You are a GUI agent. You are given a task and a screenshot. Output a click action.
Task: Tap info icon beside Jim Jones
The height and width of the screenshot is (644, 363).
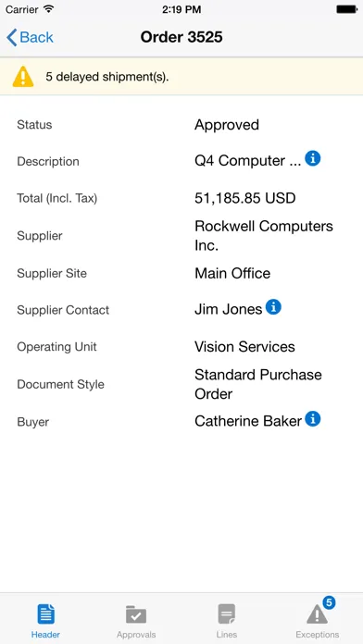pyautogui.click(x=273, y=307)
